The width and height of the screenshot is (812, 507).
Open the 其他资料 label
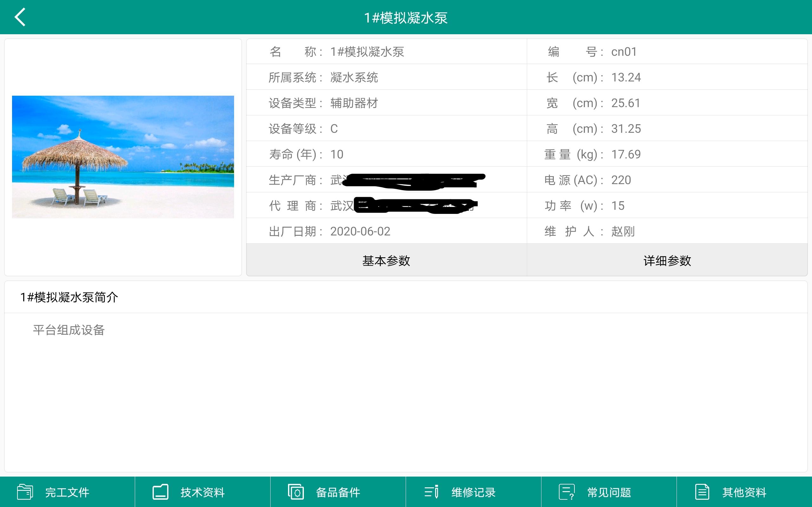[x=744, y=492]
